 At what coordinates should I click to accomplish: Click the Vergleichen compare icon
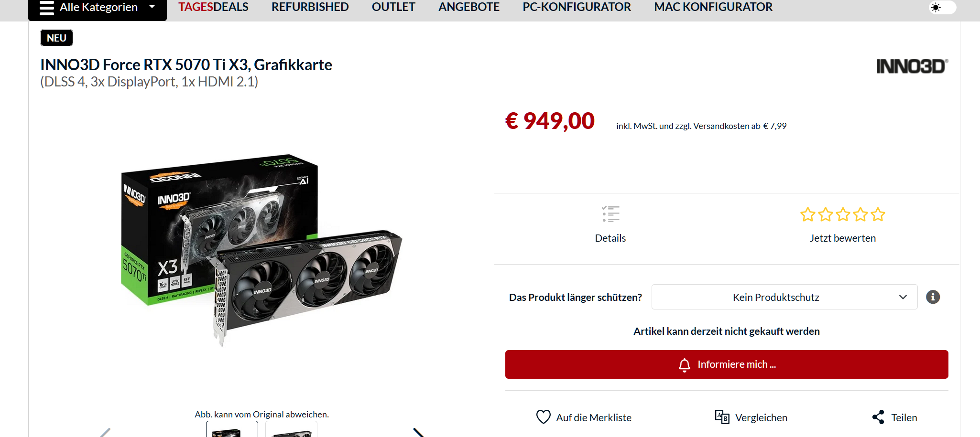722,417
